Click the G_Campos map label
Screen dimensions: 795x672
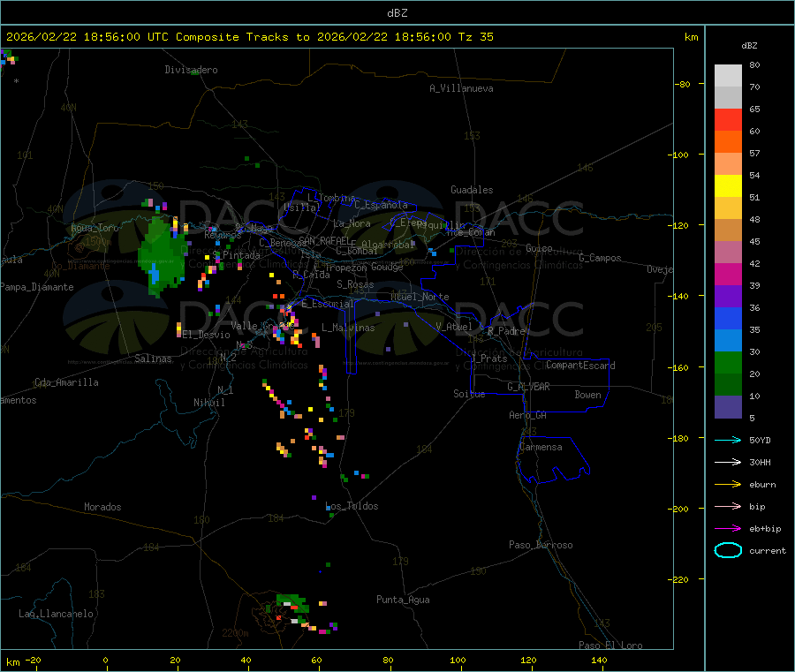click(x=600, y=258)
